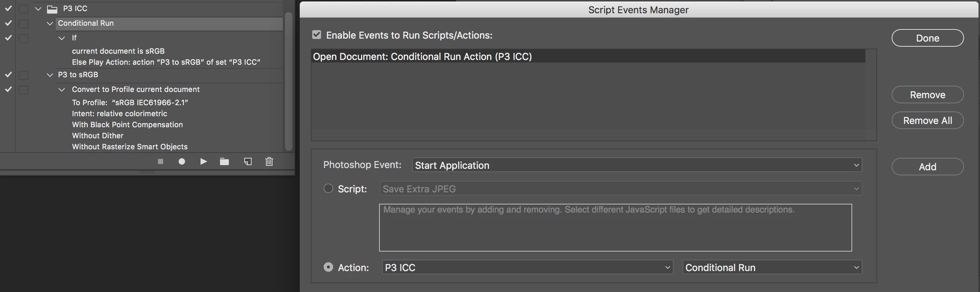Collapse the P3 to sRGB action
The image size is (980, 292).
50,75
